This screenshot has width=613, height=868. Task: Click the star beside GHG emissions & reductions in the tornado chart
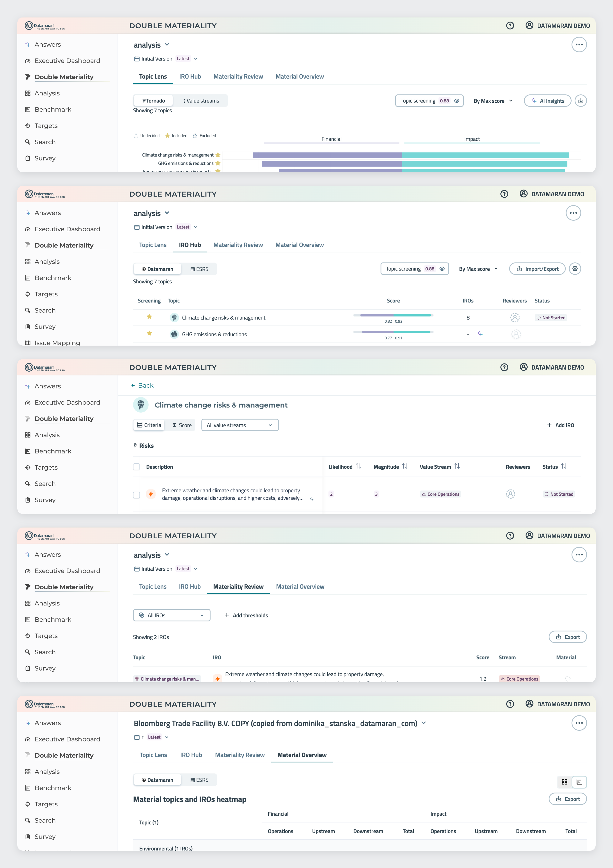tap(218, 163)
